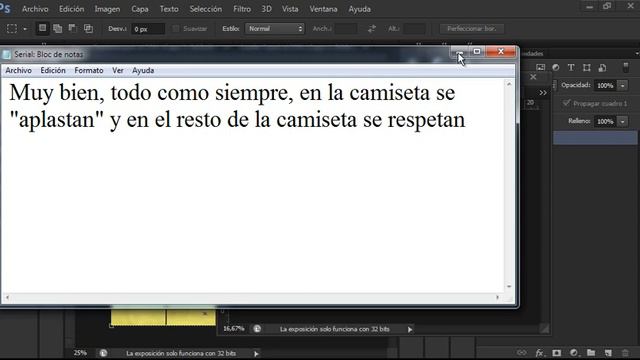Open Notepad Archivo menu
The width and height of the screenshot is (640, 360).
[x=18, y=70]
